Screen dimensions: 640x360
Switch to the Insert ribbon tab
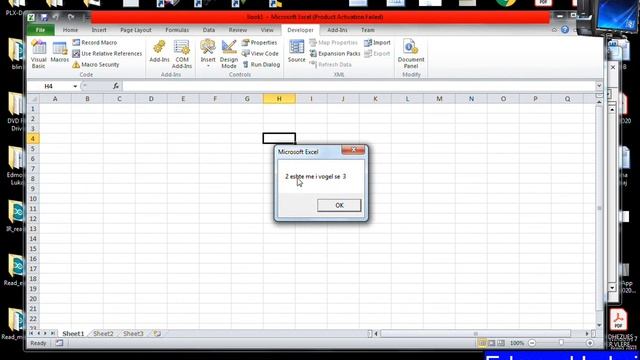coord(99,30)
